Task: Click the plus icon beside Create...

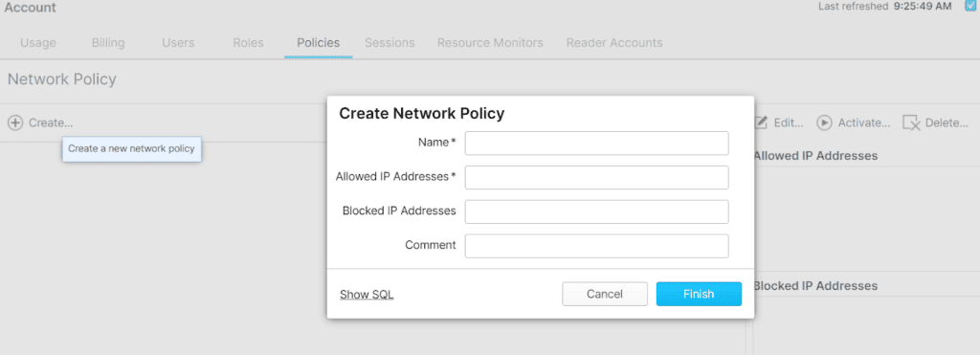Action: [15, 122]
